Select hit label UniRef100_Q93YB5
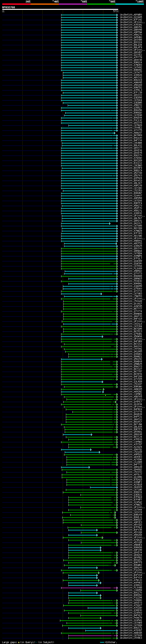This screenshot has width=146, height=644. [x=131, y=40]
